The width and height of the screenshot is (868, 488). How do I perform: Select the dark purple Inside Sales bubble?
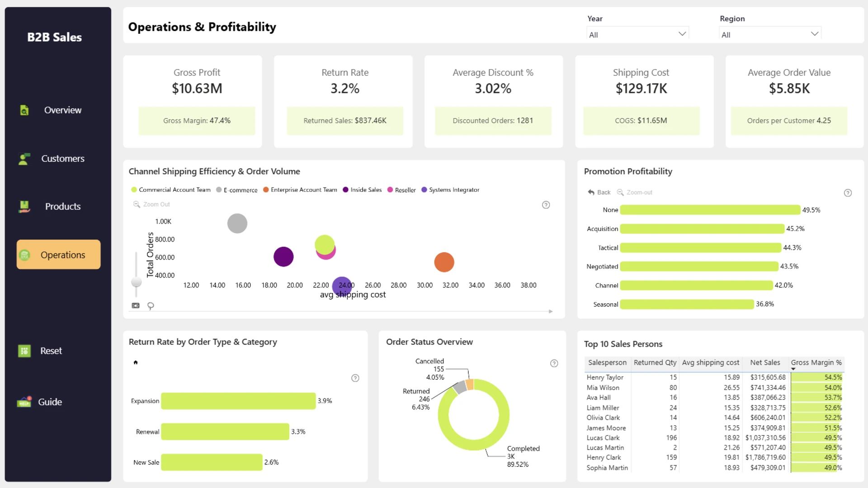click(283, 257)
